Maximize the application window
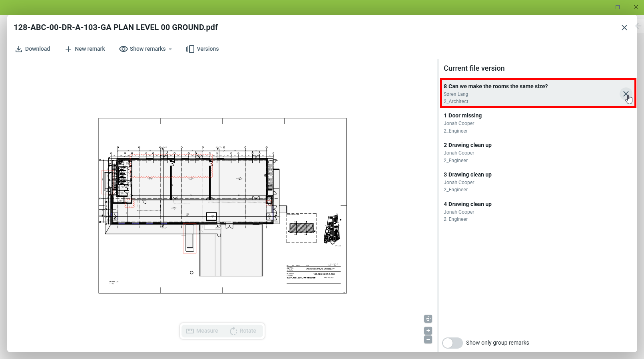 click(x=618, y=7)
